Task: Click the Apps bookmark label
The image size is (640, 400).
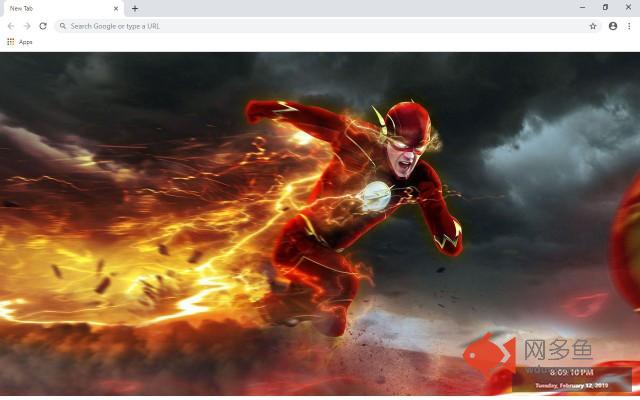Action: pyautogui.click(x=25, y=42)
